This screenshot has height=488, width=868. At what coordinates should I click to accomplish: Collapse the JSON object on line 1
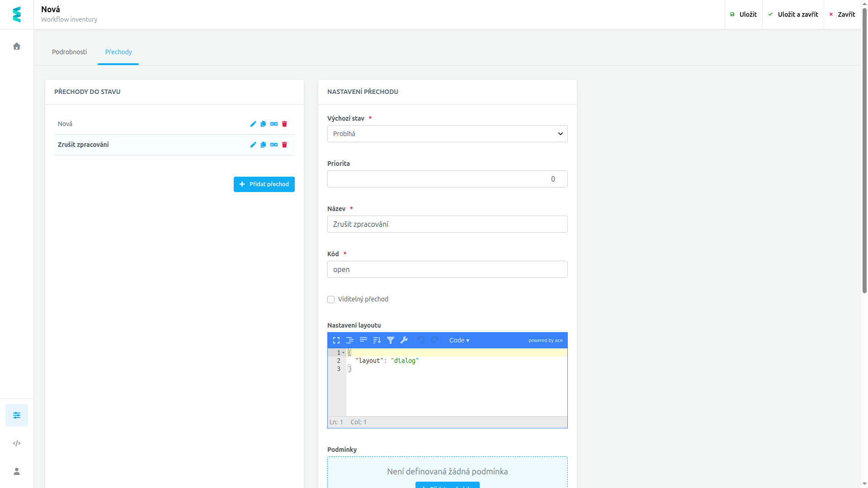coord(344,352)
